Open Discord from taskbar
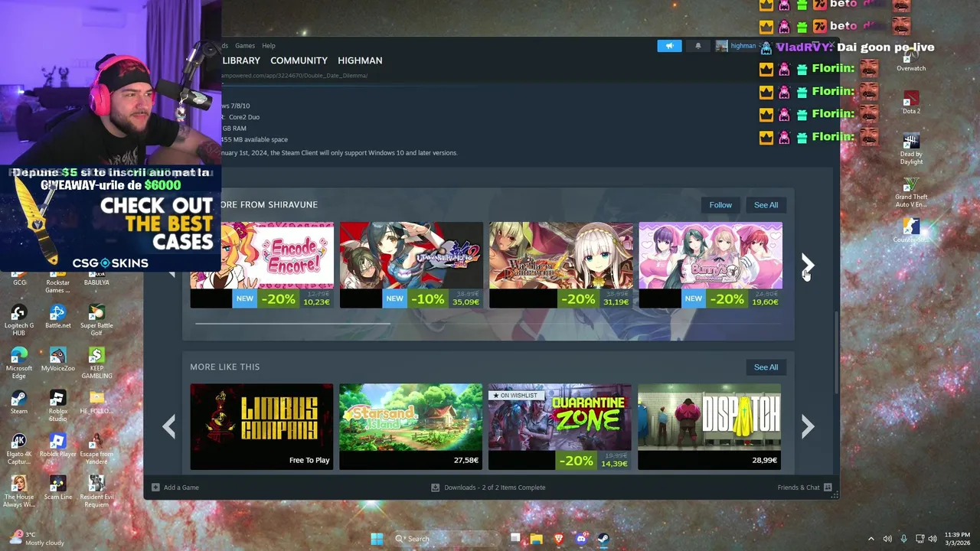This screenshot has height=551, width=980. coord(580,539)
